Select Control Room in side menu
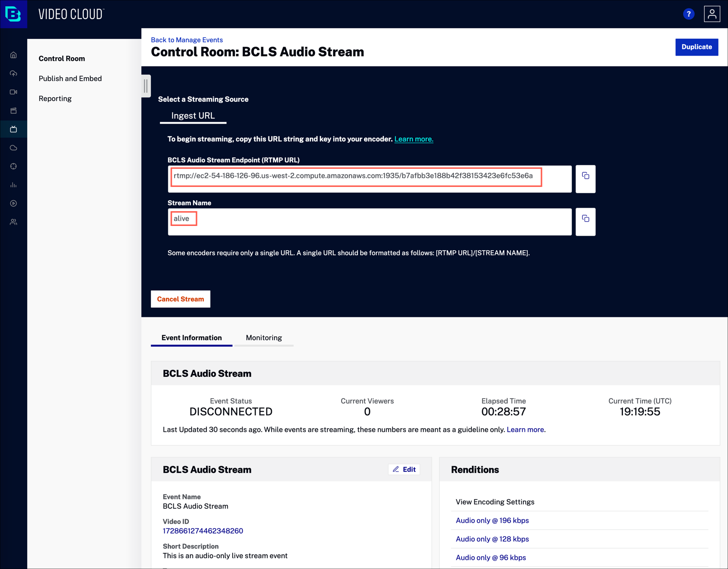This screenshot has height=569, width=728. (x=62, y=59)
